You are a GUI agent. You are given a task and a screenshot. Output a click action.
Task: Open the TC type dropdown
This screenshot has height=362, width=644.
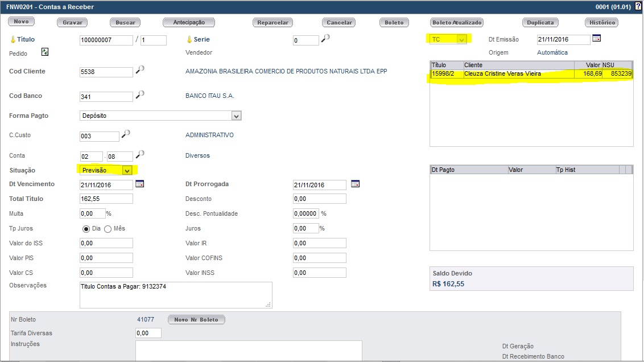tap(463, 39)
